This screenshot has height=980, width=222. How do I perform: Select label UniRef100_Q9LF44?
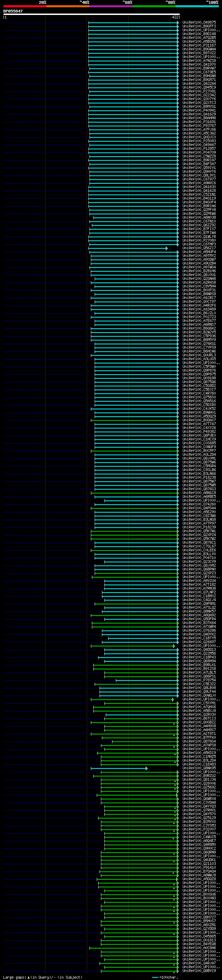199,691
